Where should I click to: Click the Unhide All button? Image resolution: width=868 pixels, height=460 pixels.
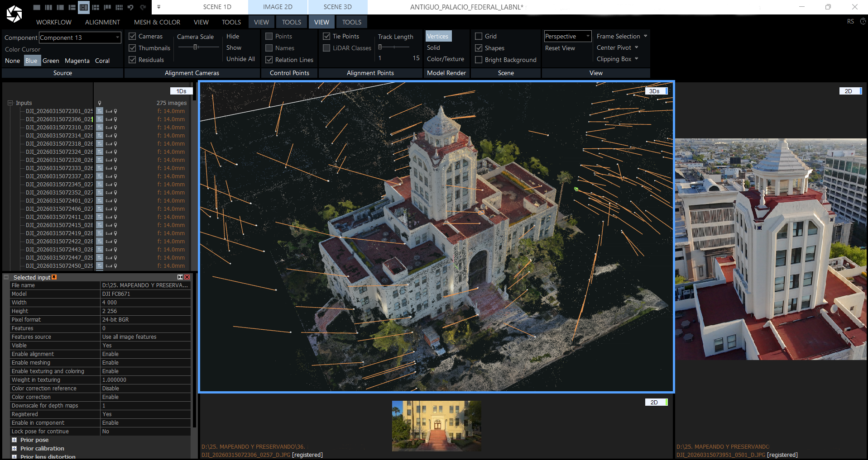click(x=240, y=59)
